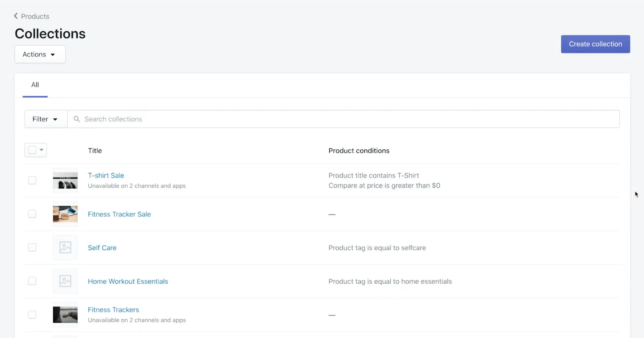Image resolution: width=644 pixels, height=338 pixels.
Task: Open the Actions dropdown
Action: (x=40, y=54)
